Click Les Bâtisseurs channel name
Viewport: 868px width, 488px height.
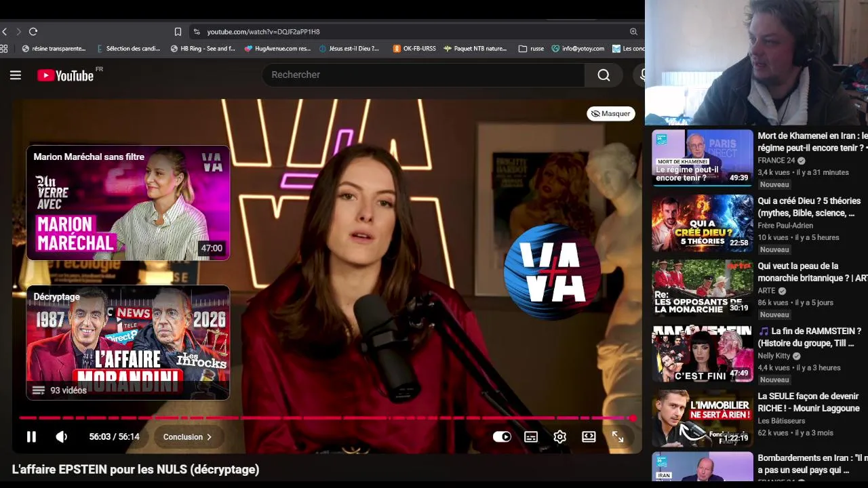point(781,421)
